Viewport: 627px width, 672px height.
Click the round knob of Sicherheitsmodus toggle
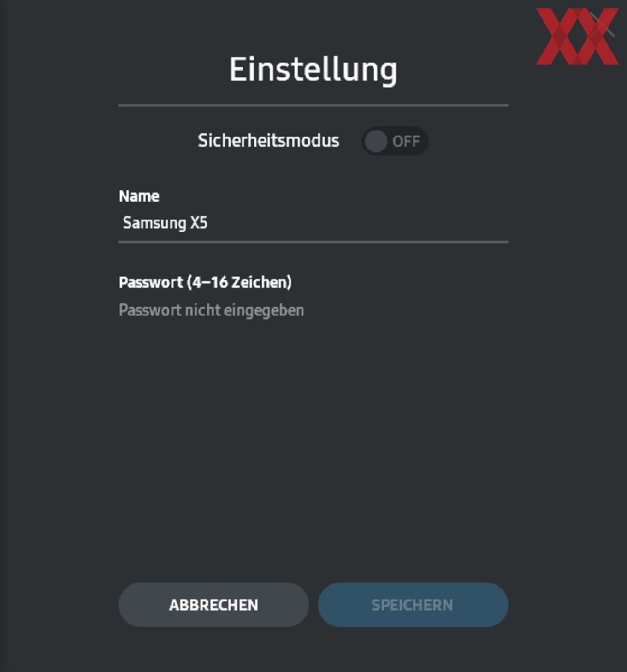(376, 141)
